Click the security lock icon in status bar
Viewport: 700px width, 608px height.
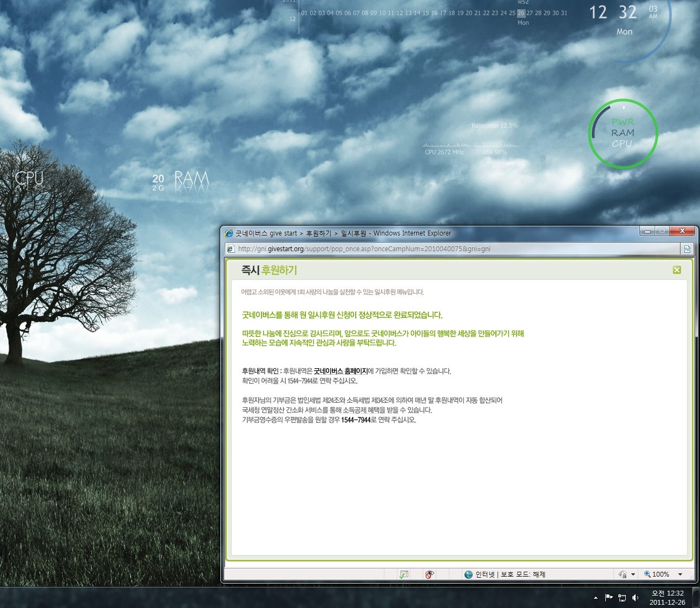pos(623,574)
